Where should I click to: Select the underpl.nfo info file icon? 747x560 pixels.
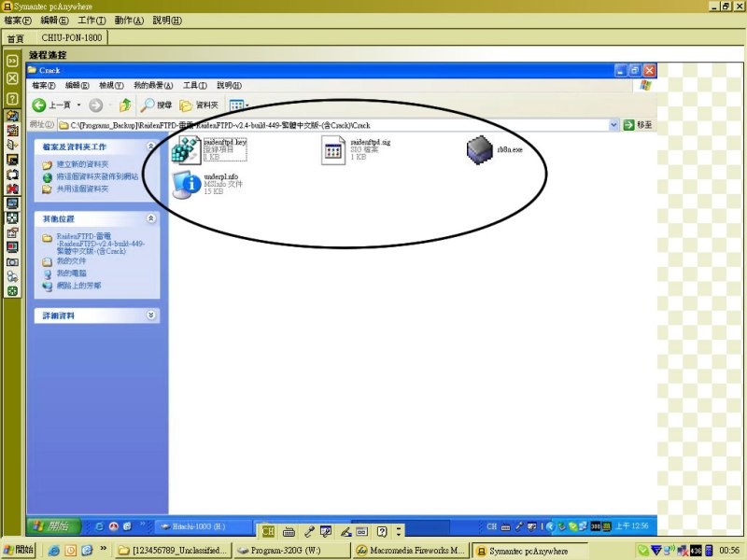pyautogui.click(x=186, y=184)
